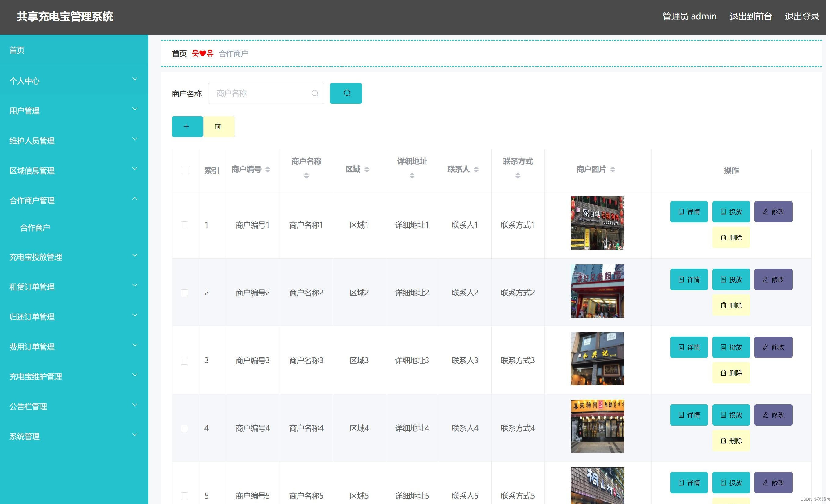
Task: Open 商户名称3 storefront image
Action: pos(598,358)
